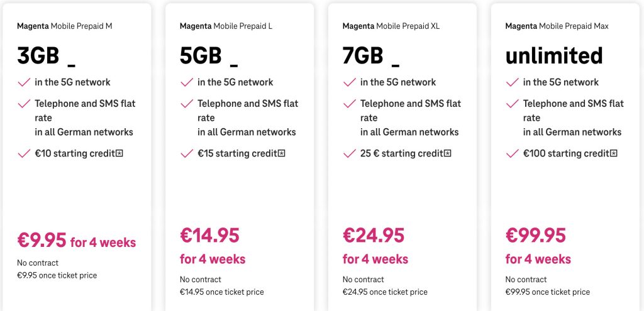Viewport: 644px width, 311px height.
Task: Select the 3GB data volume heading
Action: 38,56
